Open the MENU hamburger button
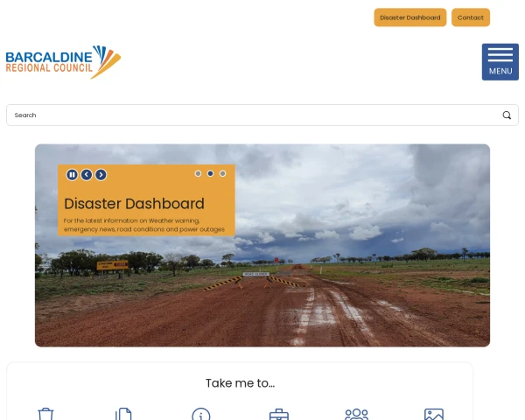Viewport: 525px width, 420px height. 500,62
